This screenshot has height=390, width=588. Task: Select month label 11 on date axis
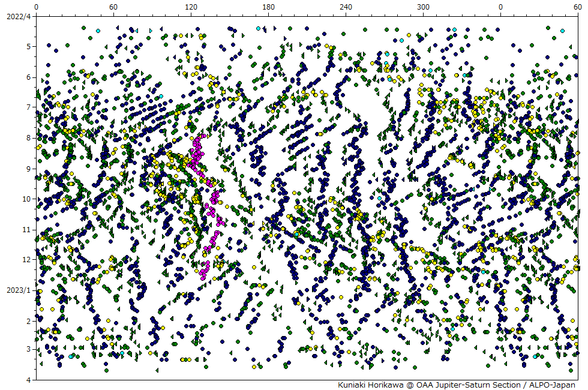click(27, 229)
